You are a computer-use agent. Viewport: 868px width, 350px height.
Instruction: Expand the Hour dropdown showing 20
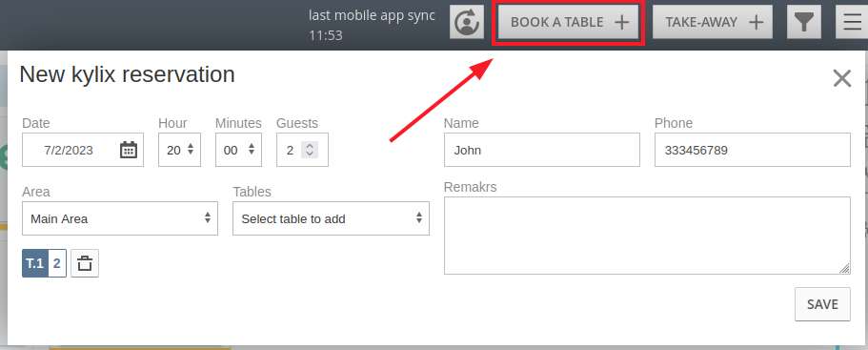click(179, 150)
